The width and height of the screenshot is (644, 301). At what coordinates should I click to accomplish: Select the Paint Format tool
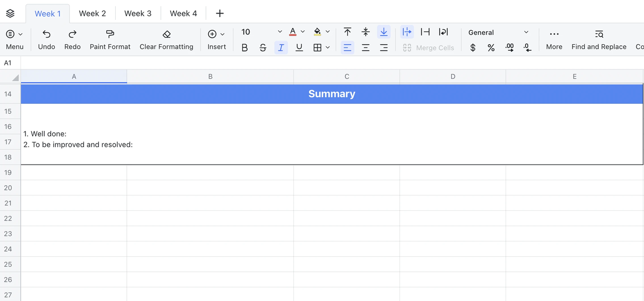point(110,39)
